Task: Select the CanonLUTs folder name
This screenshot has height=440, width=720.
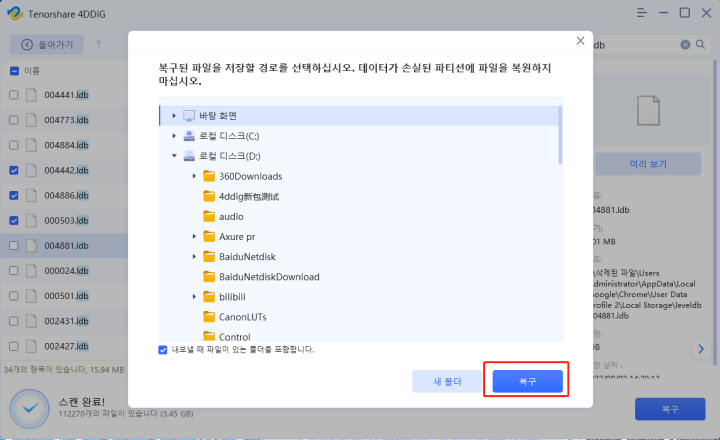Action: [x=242, y=317]
